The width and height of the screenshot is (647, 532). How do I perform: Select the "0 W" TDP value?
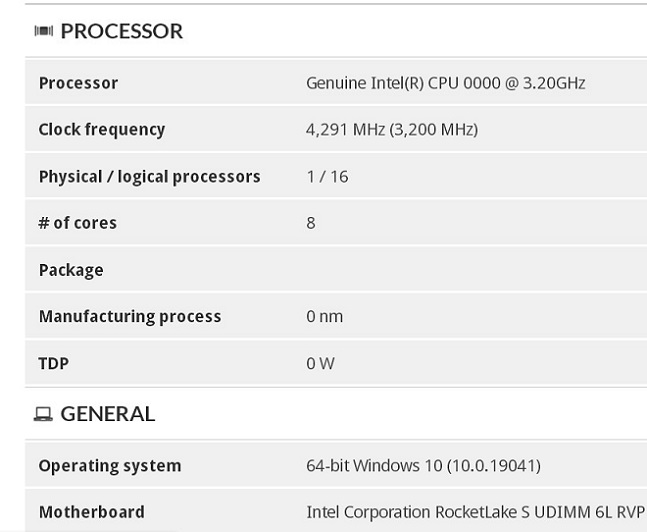(x=320, y=363)
